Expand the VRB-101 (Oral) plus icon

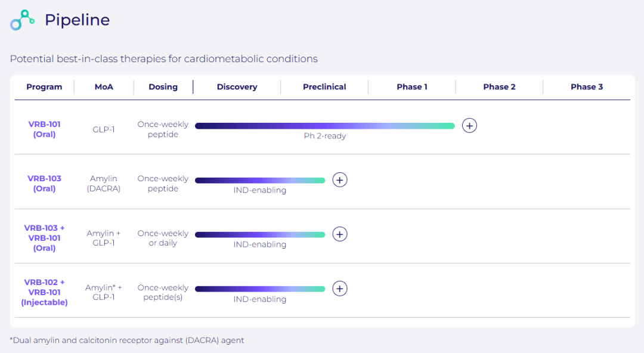point(470,126)
